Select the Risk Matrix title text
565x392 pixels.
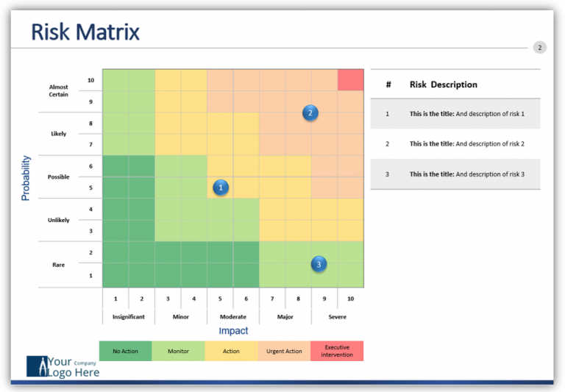(x=85, y=32)
